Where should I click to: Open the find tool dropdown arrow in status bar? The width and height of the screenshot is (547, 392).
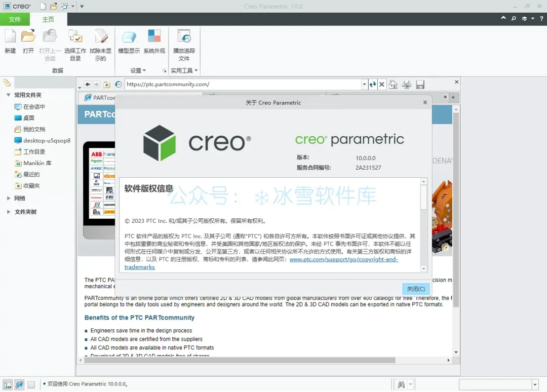pos(410,384)
